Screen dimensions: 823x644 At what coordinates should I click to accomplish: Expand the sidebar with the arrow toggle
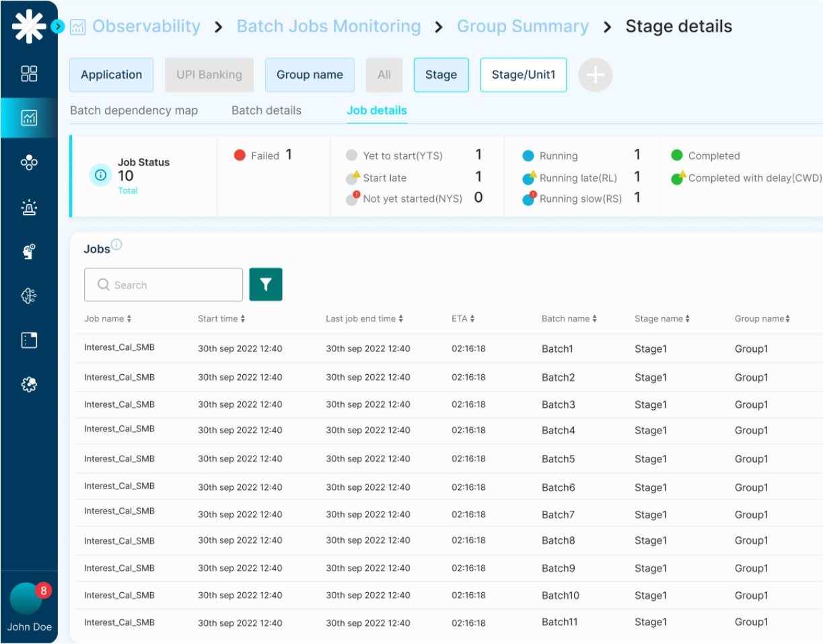pos(58,27)
